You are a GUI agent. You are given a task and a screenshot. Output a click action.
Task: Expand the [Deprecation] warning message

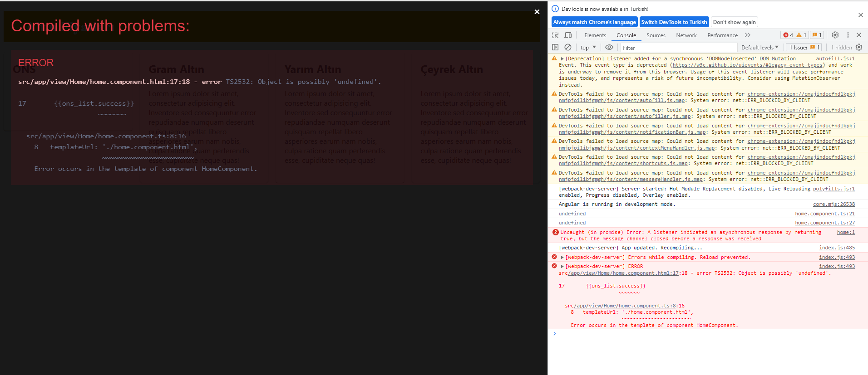(562, 58)
